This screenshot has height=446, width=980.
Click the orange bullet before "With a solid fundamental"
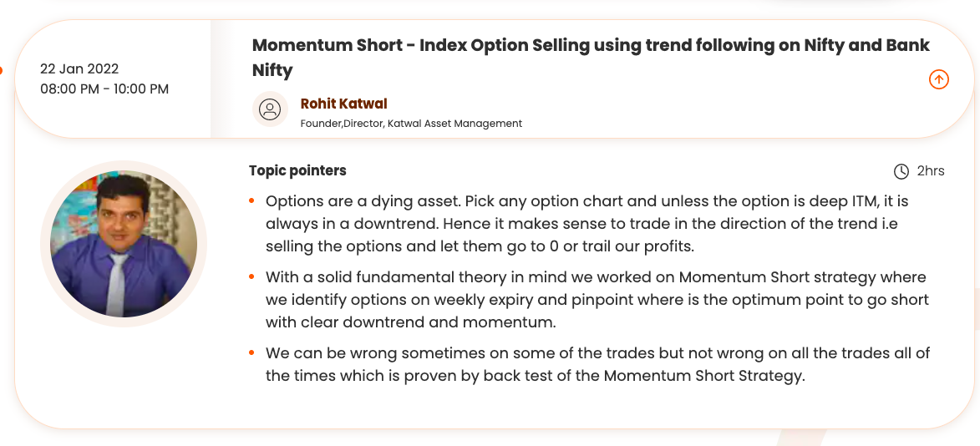pyautogui.click(x=251, y=277)
